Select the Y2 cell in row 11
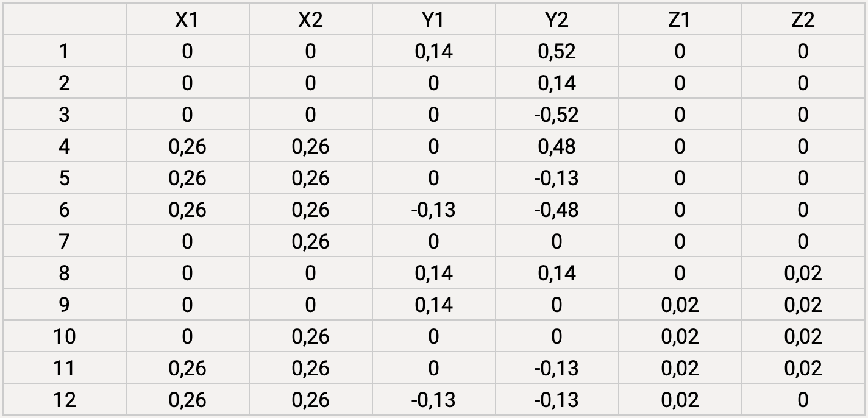 pos(557,369)
